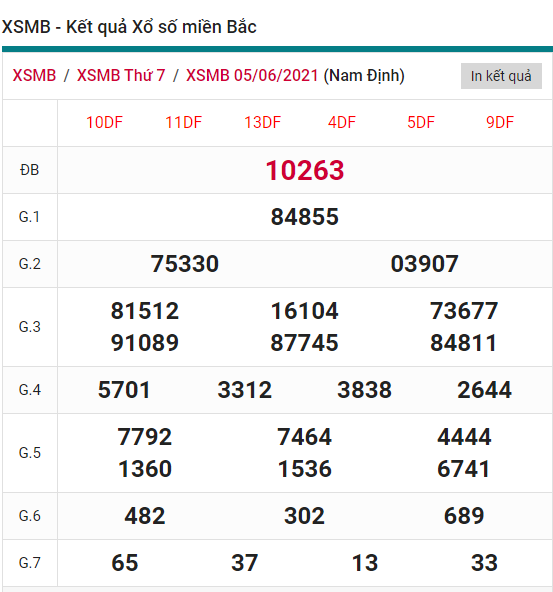Open the XSMB 05/06/2021 link
The width and height of the screenshot is (553, 592).
(x=252, y=76)
